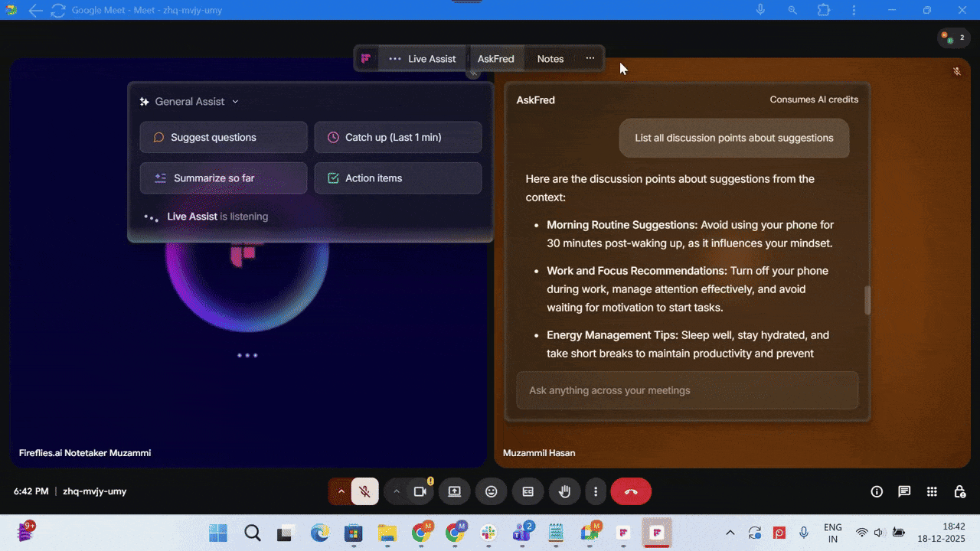This screenshot has width=980, height=551.
Task: Click the host controls lock icon
Action: coord(959,491)
